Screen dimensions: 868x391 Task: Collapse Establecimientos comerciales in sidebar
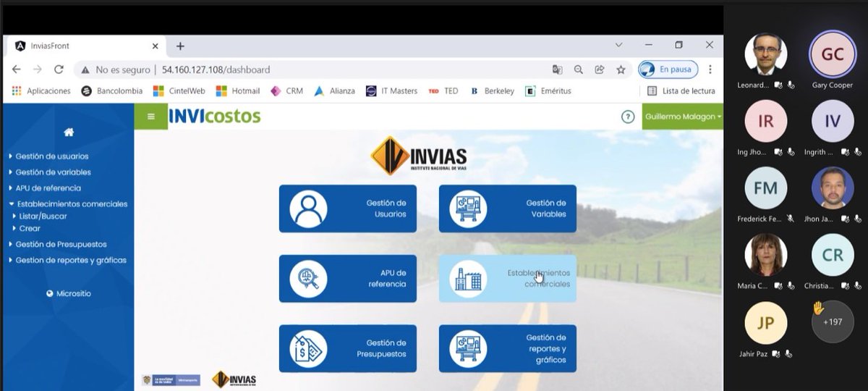pyautogui.click(x=68, y=204)
